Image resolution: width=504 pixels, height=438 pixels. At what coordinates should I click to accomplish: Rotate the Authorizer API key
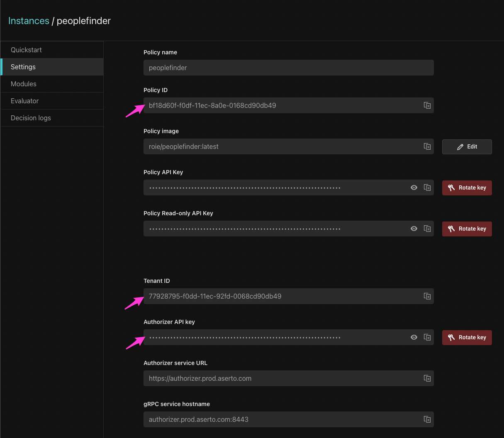point(467,338)
